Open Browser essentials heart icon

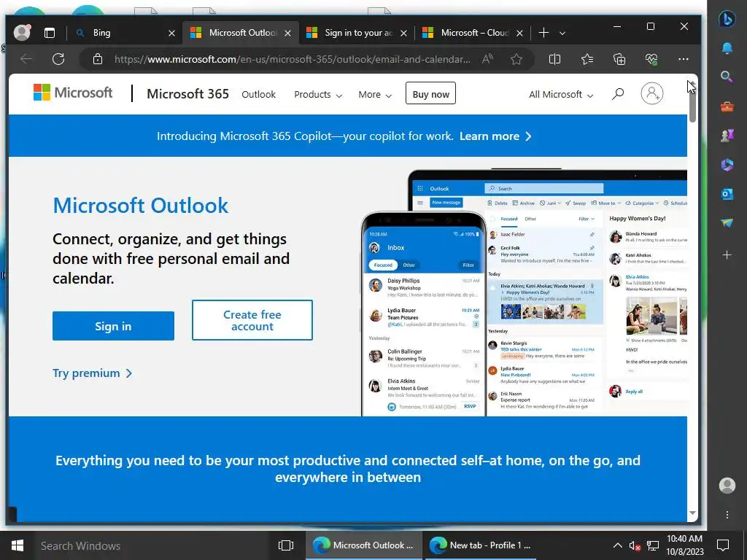pyautogui.click(x=651, y=59)
